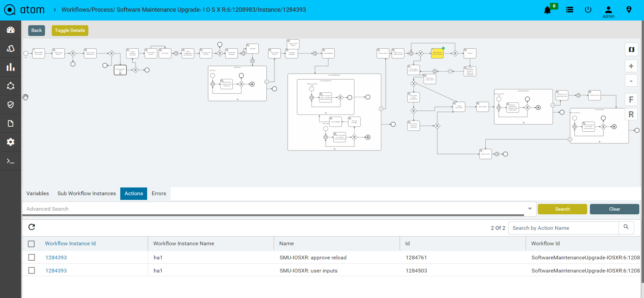Click the Name column header
The image size is (644, 298).
click(x=287, y=244)
